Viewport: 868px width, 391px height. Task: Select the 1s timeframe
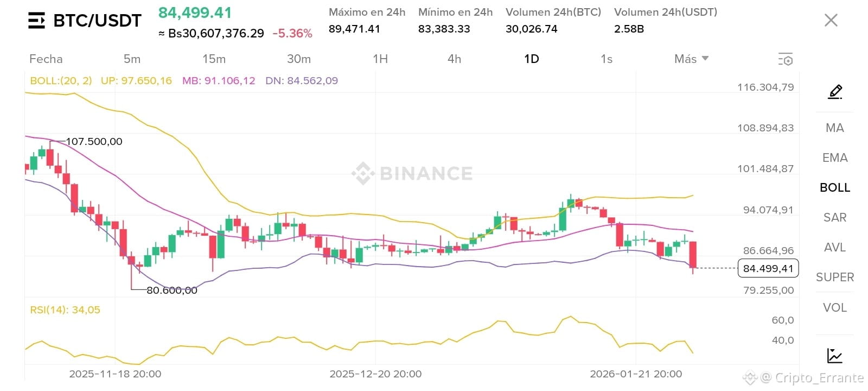607,59
